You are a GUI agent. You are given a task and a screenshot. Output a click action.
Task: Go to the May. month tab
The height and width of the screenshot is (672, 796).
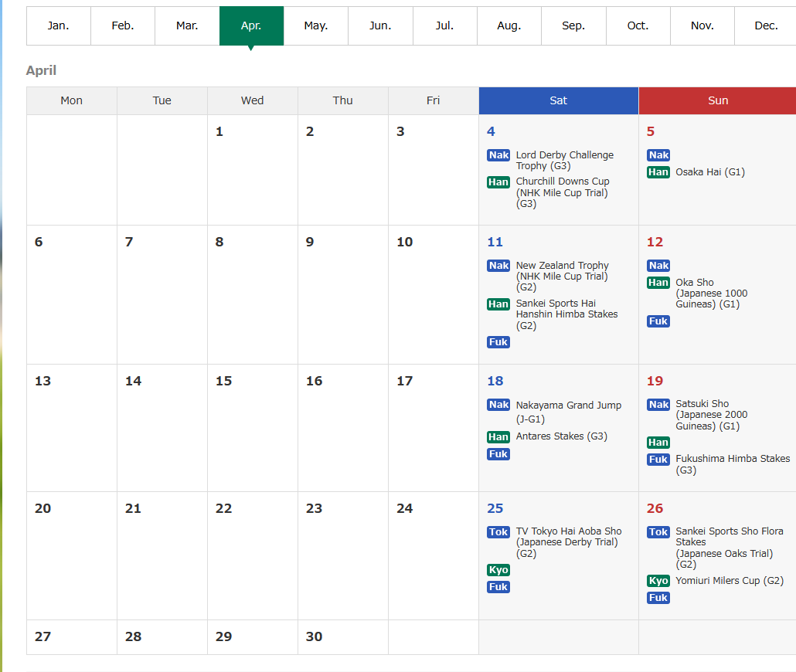(x=316, y=26)
